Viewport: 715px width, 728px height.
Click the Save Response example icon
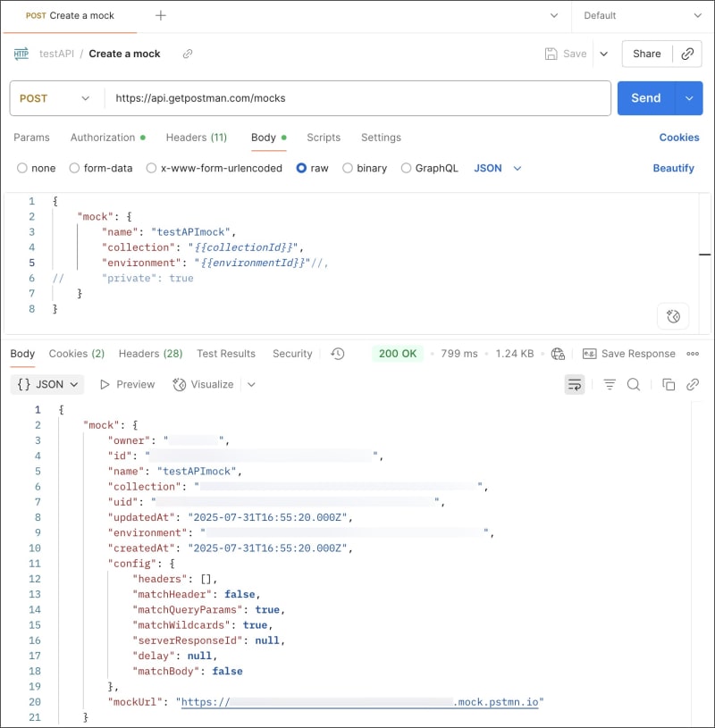click(x=590, y=354)
